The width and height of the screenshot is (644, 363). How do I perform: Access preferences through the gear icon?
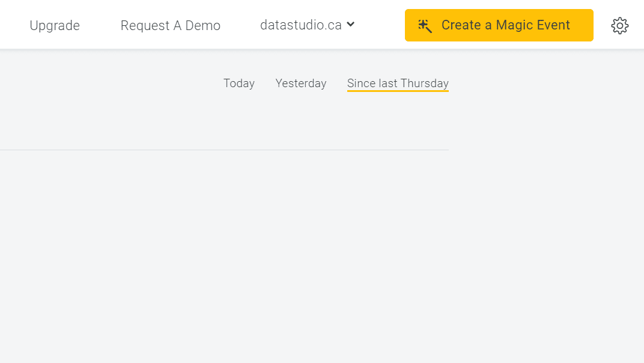tap(619, 25)
